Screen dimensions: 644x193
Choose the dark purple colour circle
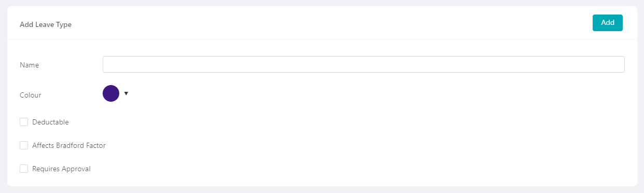(x=111, y=93)
